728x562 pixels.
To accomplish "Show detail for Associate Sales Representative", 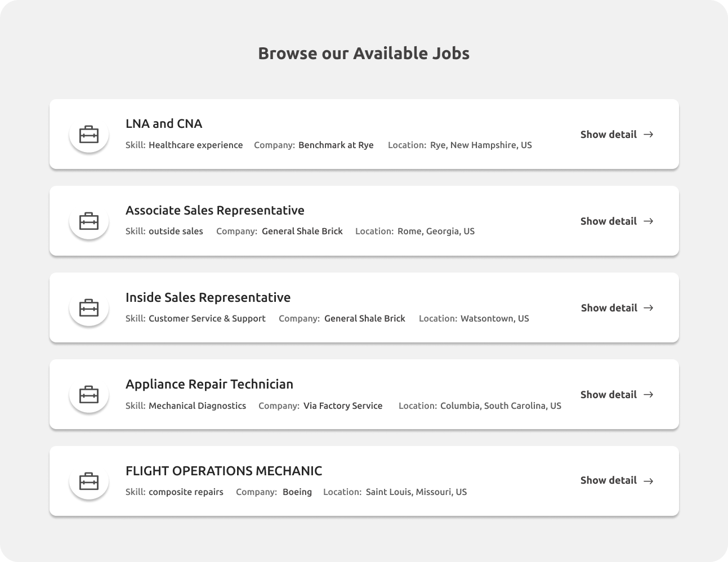I will tap(609, 221).
